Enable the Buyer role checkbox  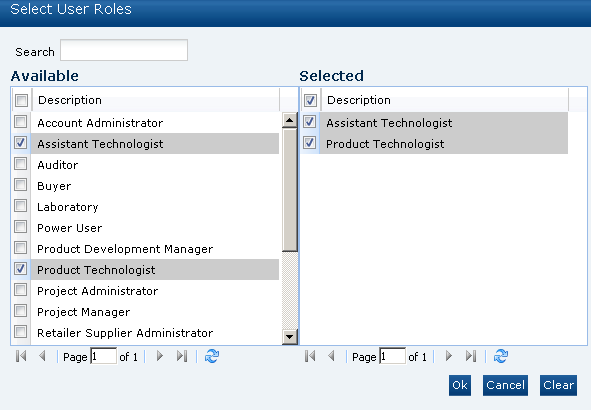(x=20, y=185)
